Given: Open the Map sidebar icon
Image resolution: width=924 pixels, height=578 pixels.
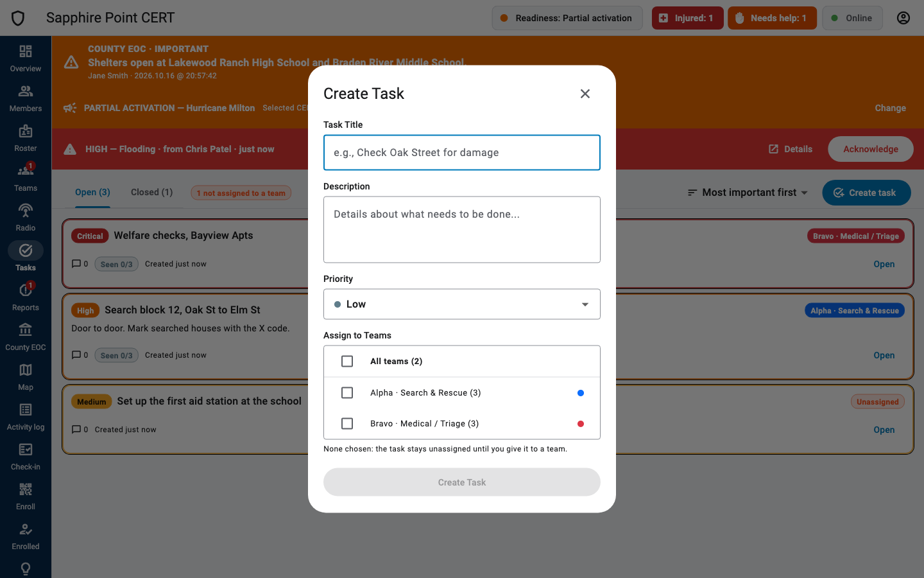Looking at the screenshot, I should coord(26,370).
